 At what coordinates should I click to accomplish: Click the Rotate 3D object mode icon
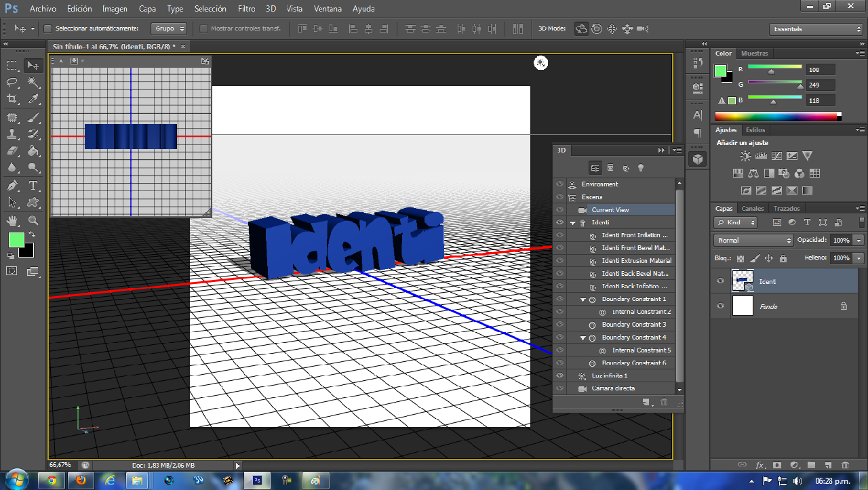tap(581, 28)
